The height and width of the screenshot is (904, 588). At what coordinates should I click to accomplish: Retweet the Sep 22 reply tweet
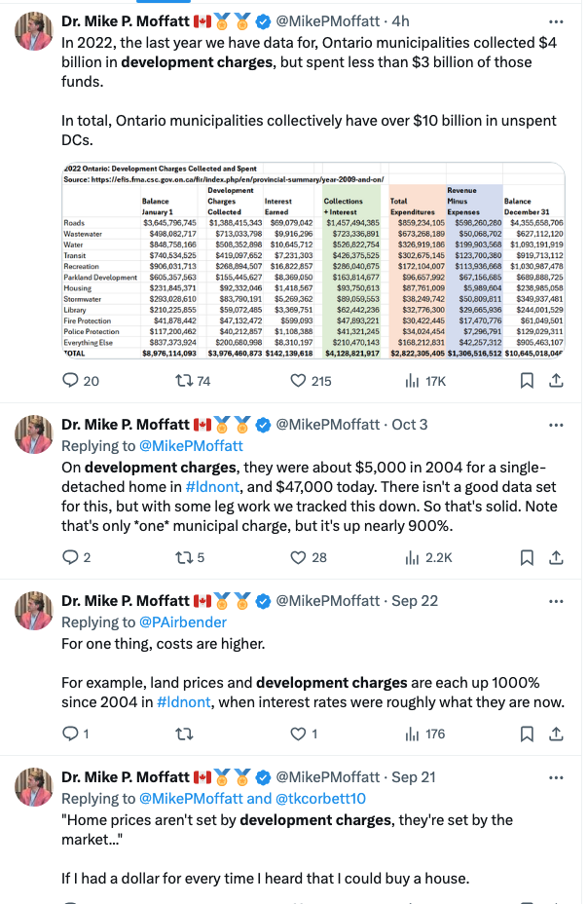click(x=184, y=734)
